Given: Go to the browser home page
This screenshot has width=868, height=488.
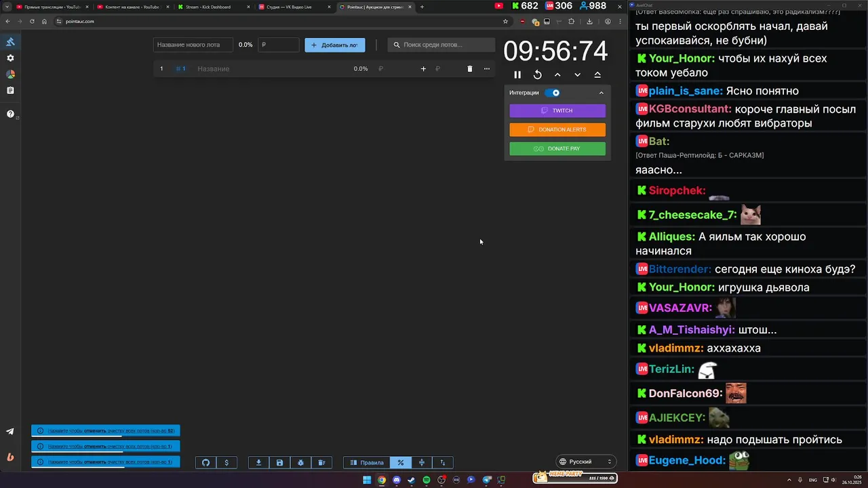Looking at the screenshot, I should coord(44,21).
